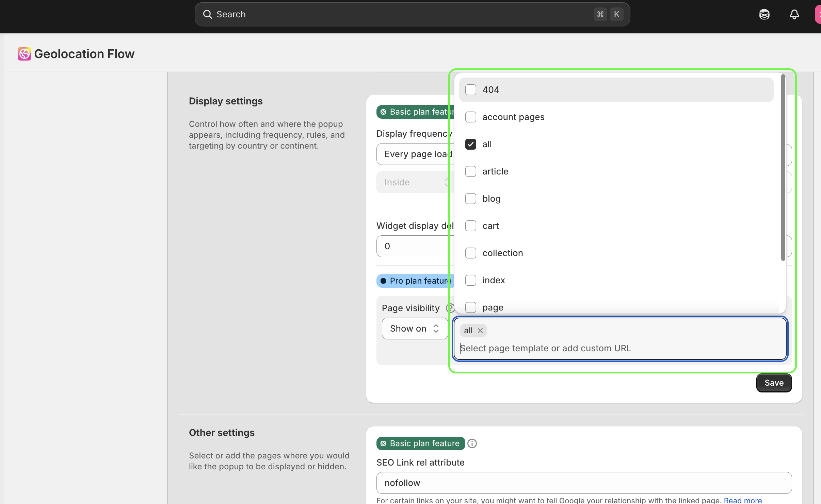Remove the 'all' tag with its x icon

(x=480, y=330)
